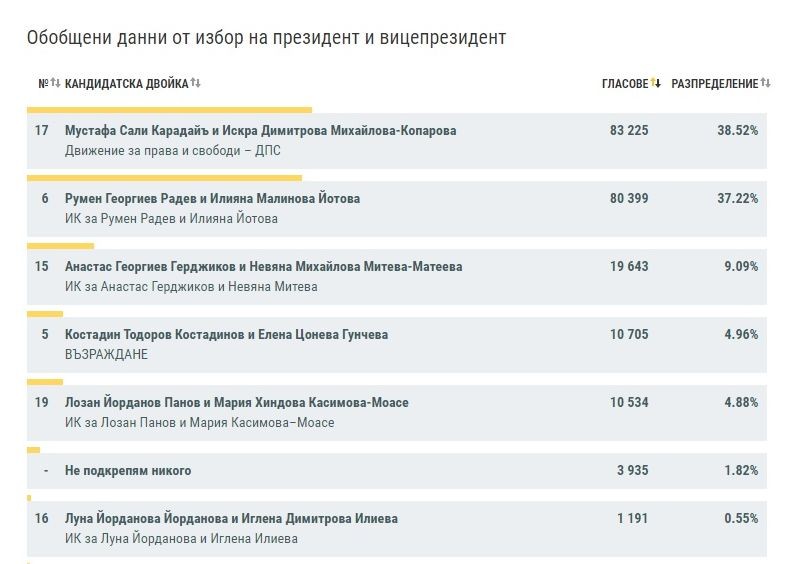This screenshot has height=564, width=790.
Task: Sort by the Гласове column arrows
Action: tap(655, 83)
